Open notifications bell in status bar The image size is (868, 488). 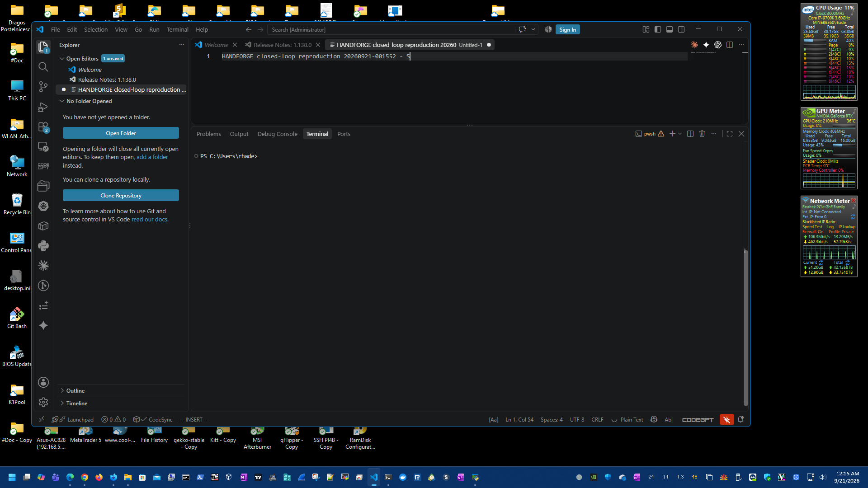(x=741, y=420)
